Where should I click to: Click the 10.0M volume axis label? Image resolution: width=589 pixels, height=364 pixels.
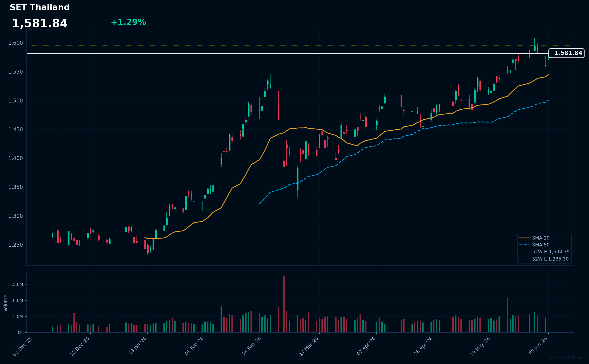[x=17, y=301]
